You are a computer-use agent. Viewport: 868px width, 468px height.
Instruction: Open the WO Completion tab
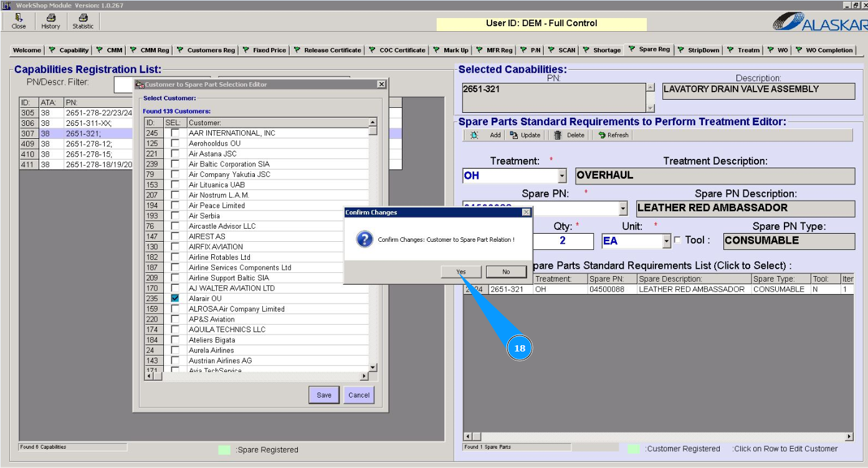pos(824,50)
